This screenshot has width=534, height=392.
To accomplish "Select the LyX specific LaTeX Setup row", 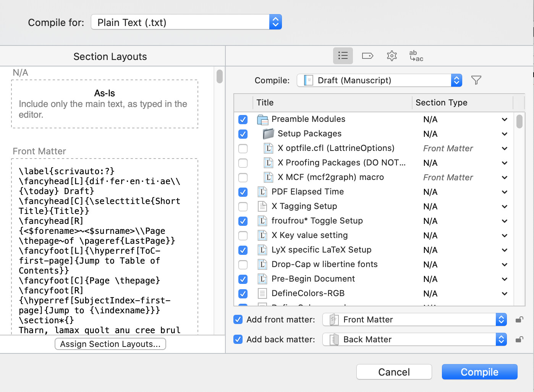I will [321, 250].
